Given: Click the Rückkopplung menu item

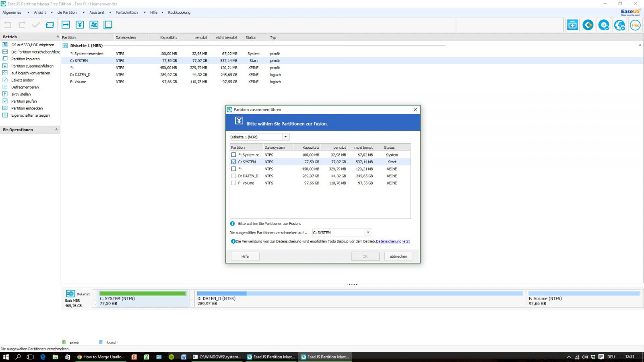Looking at the screenshot, I should [179, 12].
